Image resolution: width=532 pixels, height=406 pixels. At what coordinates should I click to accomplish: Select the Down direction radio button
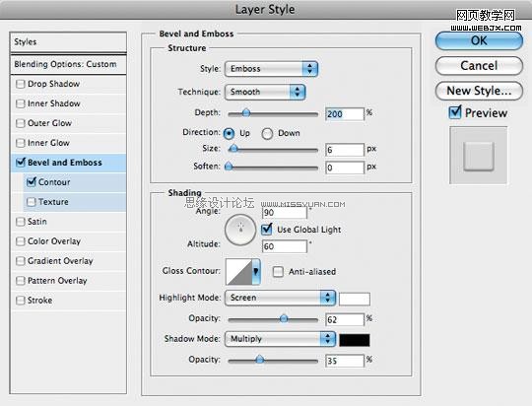pos(267,133)
